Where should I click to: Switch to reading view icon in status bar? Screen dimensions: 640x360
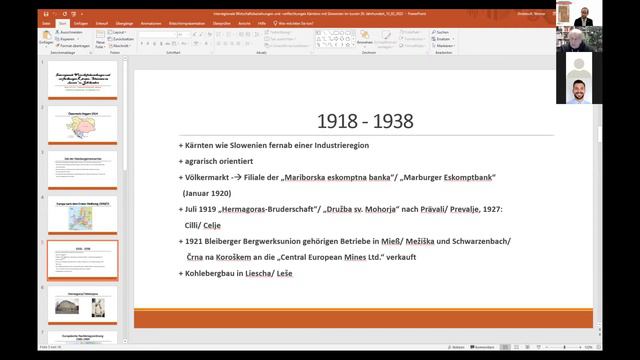pyautogui.click(x=527, y=347)
